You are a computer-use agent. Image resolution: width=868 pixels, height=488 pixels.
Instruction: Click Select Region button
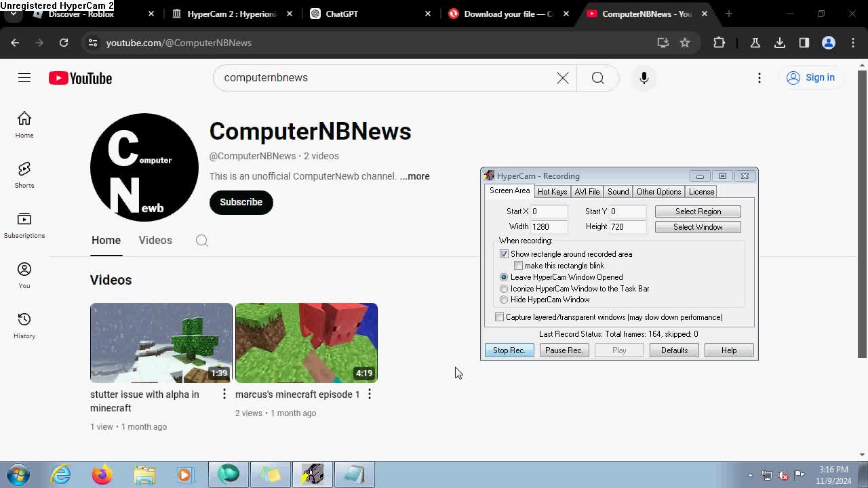[x=698, y=211]
